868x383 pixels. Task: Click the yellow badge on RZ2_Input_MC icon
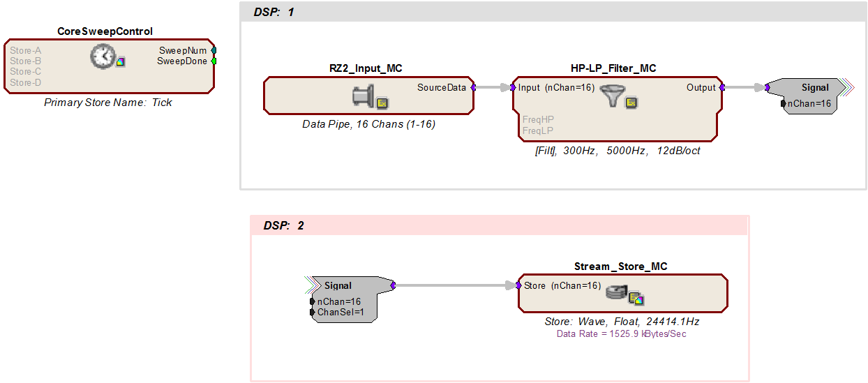pos(382,103)
